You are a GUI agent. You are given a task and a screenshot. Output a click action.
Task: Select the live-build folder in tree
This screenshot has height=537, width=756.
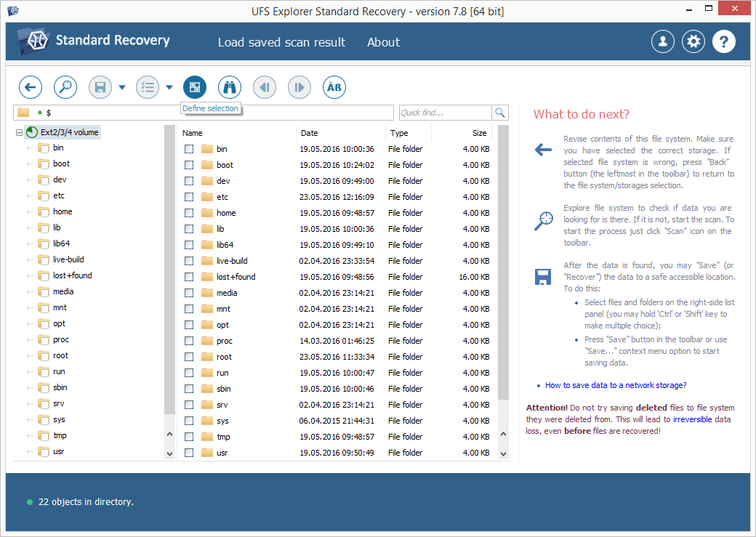(68, 259)
